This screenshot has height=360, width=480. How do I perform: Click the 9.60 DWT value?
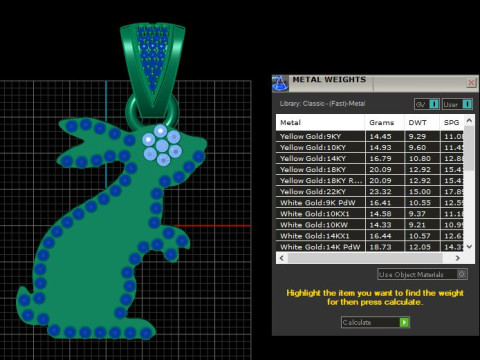(417, 147)
